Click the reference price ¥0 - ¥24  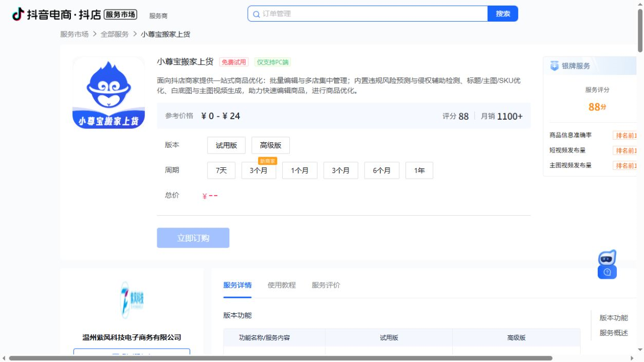tap(220, 116)
